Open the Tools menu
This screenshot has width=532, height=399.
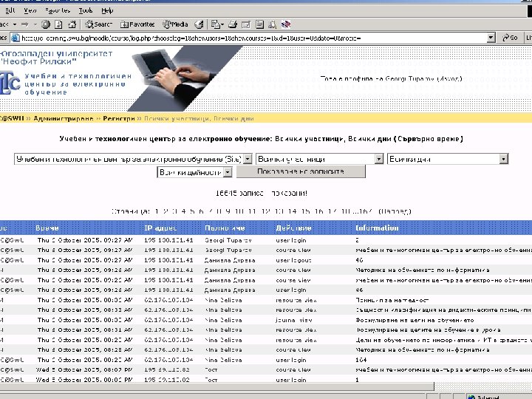[x=86, y=10]
